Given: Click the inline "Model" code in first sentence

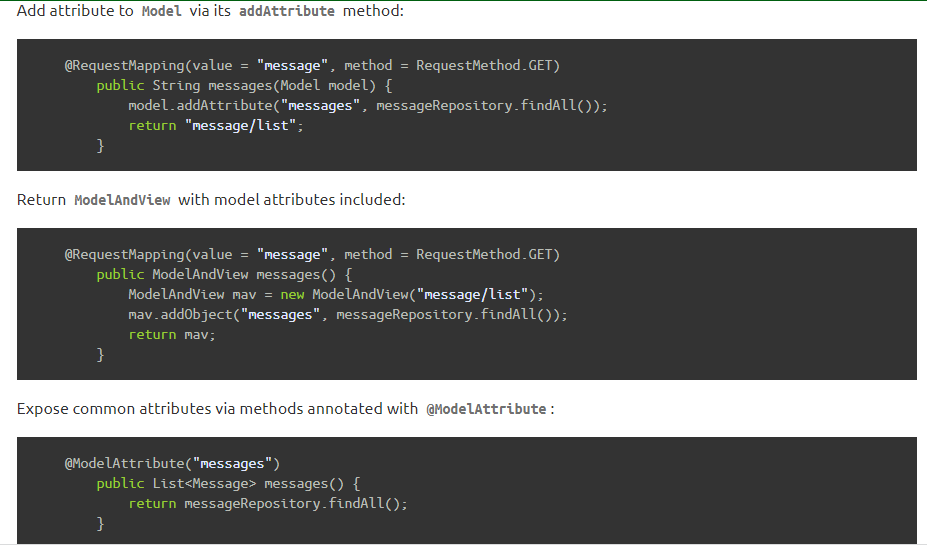Looking at the screenshot, I should [162, 12].
